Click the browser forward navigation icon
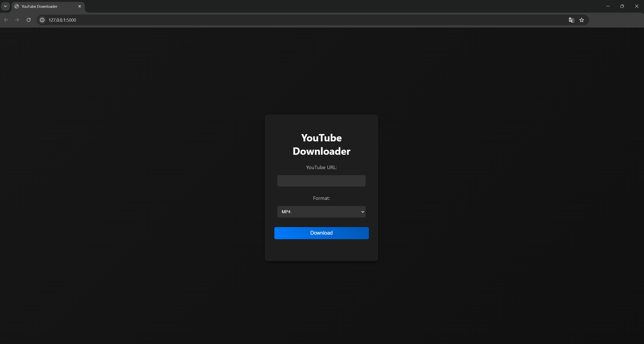 coord(17,20)
